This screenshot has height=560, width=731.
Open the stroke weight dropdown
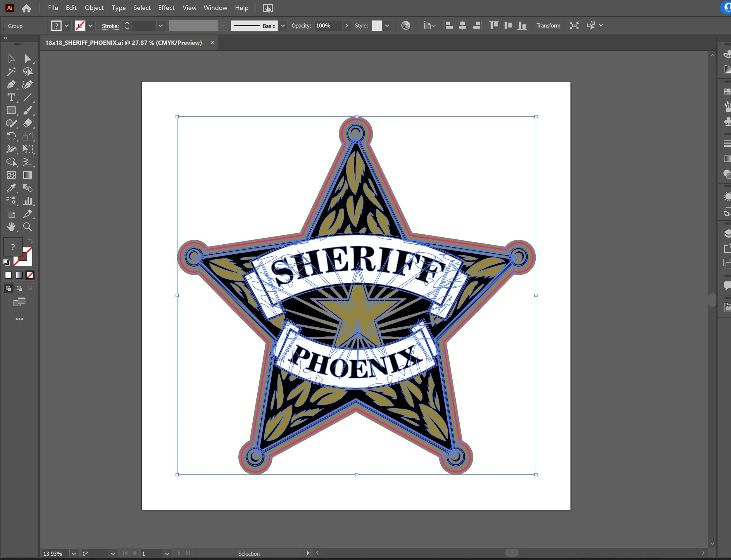click(x=161, y=26)
